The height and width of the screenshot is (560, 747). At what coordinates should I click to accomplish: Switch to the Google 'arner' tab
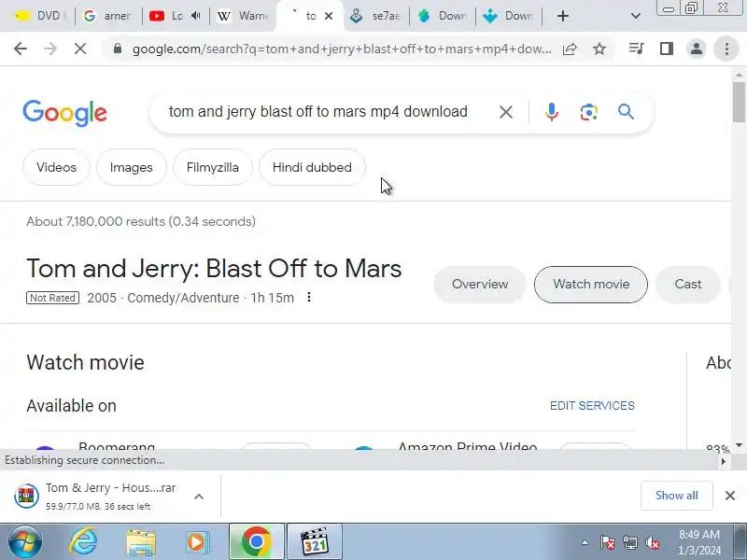[x=106, y=16]
